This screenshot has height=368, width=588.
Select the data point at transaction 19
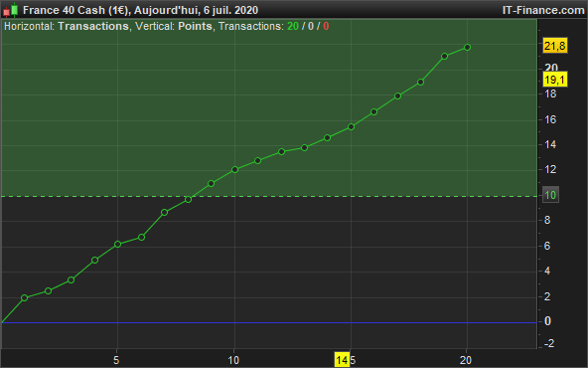pos(444,57)
